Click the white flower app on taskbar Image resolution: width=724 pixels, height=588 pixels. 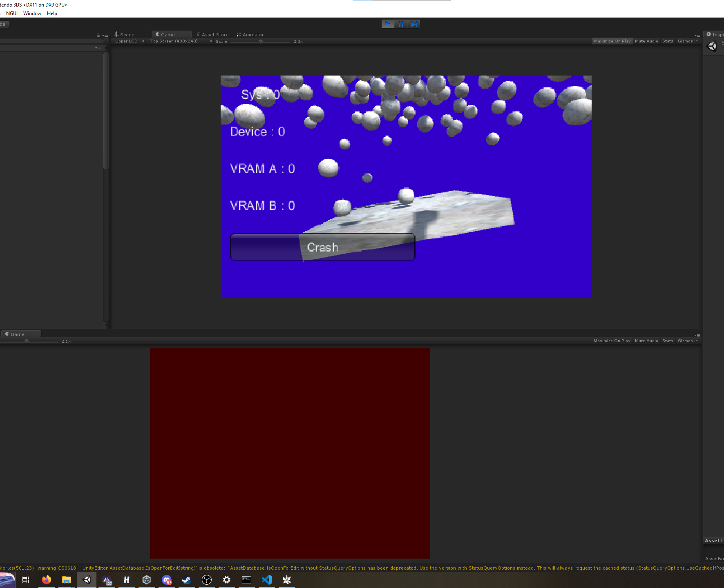(x=287, y=580)
